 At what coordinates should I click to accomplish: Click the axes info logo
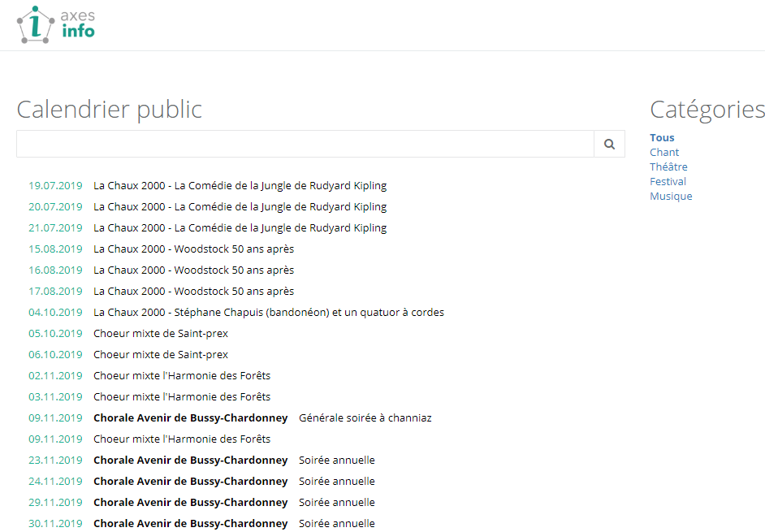[x=56, y=25]
